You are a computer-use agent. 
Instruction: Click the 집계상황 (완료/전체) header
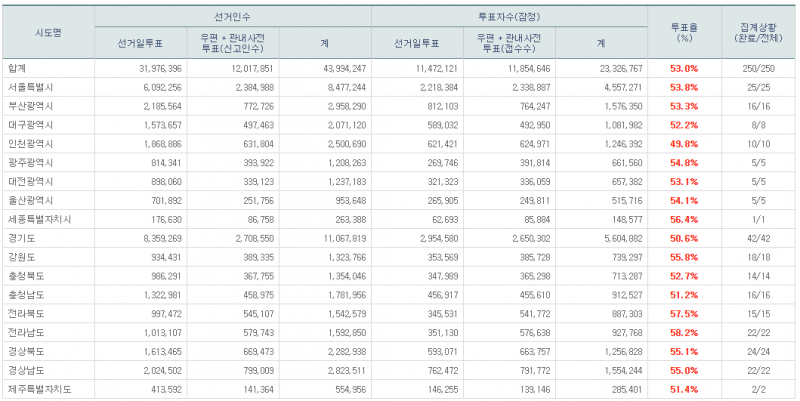tap(758, 33)
